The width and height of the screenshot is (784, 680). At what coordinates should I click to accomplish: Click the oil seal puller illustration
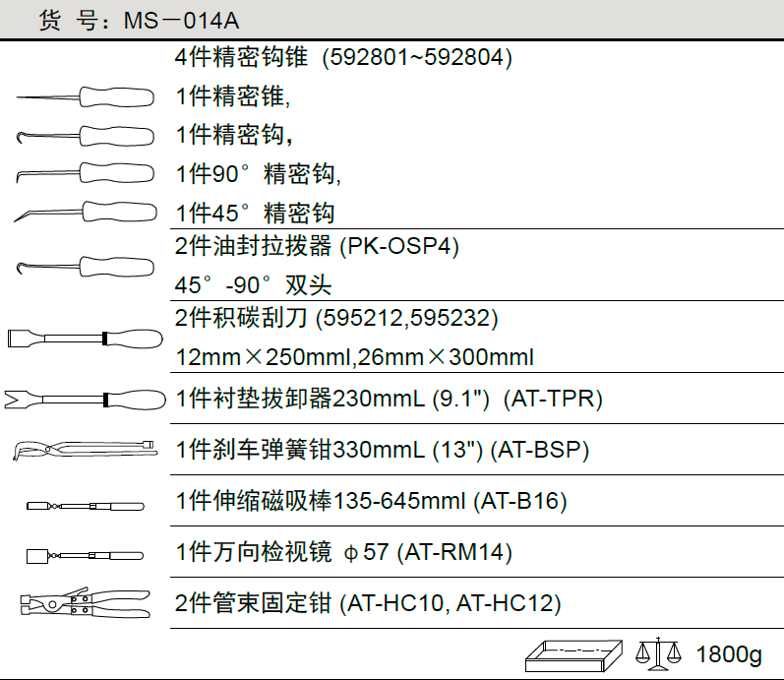pyautogui.click(x=86, y=266)
